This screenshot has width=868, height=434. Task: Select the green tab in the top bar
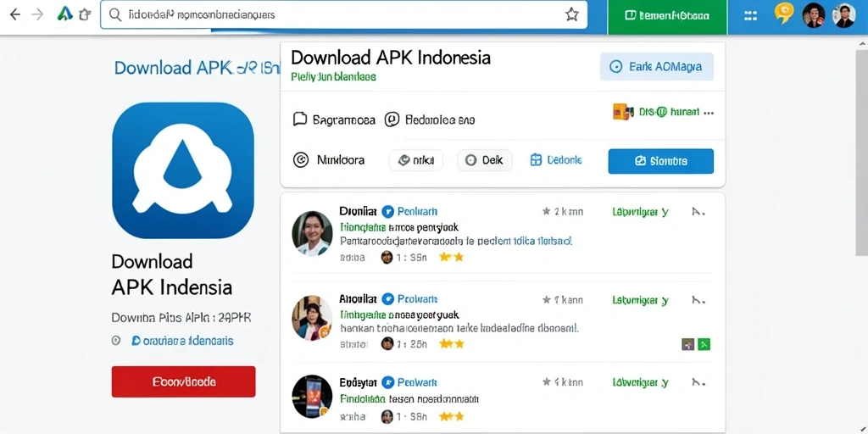point(667,16)
